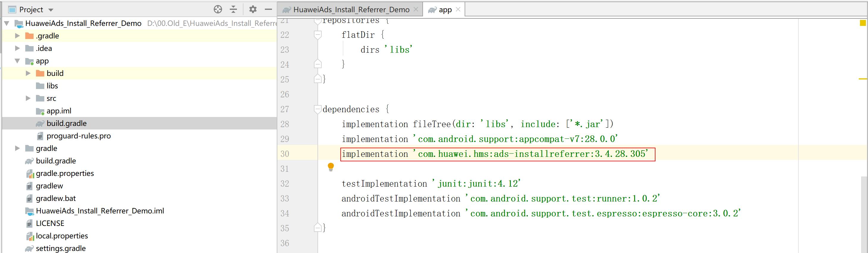Open the Project view dropdown
The image size is (868, 253).
pyautogui.click(x=51, y=10)
